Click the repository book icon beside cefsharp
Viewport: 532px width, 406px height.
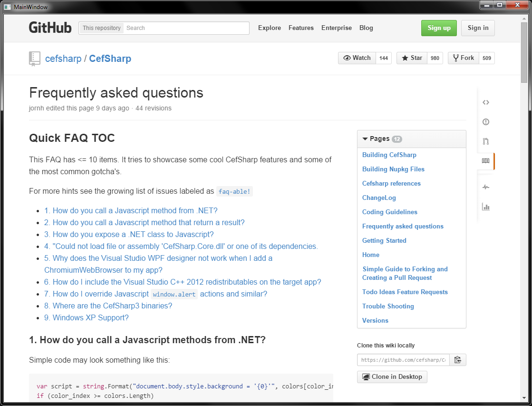(35, 59)
